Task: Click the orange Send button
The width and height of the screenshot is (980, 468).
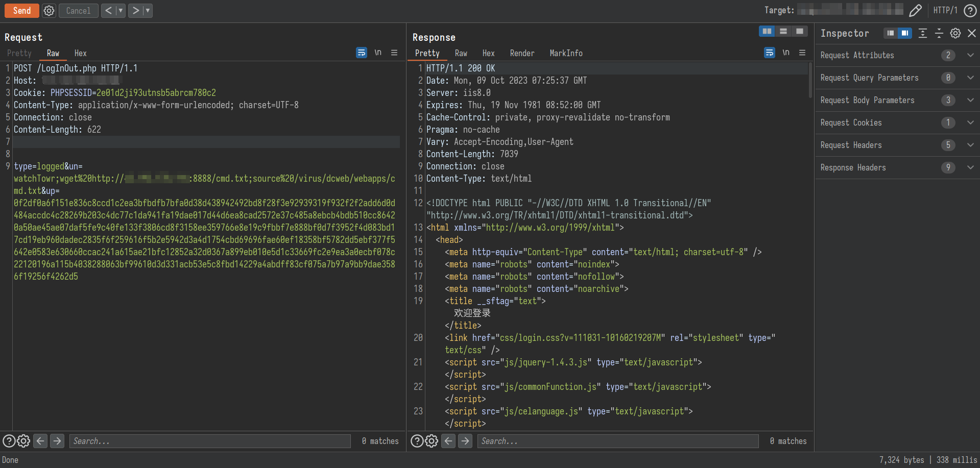Action: 22,11
